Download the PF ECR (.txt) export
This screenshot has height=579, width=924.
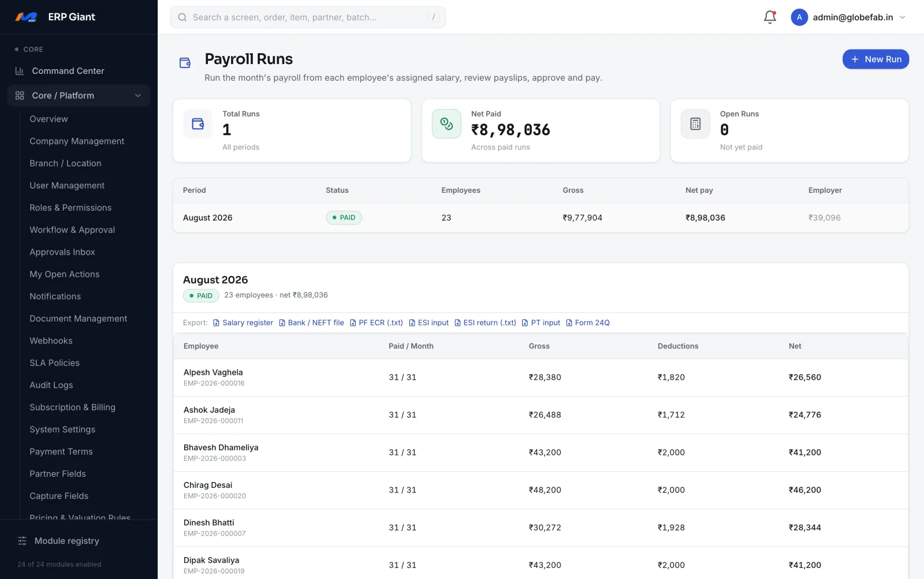point(377,323)
